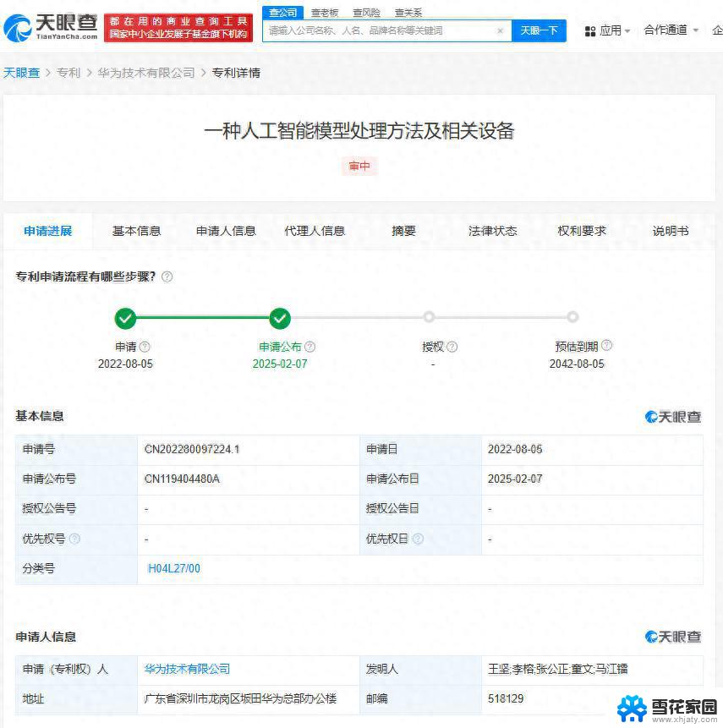The height and width of the screenshot is (728, 723).
Task: Switch to 申请人信息 tab
Action: pyautogui.click(x=226, y=231)
